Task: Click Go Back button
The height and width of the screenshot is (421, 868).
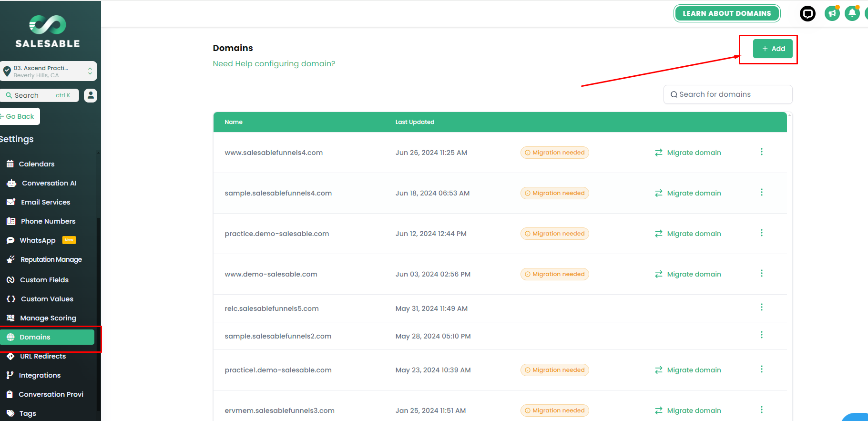Action: click(19, 116)
